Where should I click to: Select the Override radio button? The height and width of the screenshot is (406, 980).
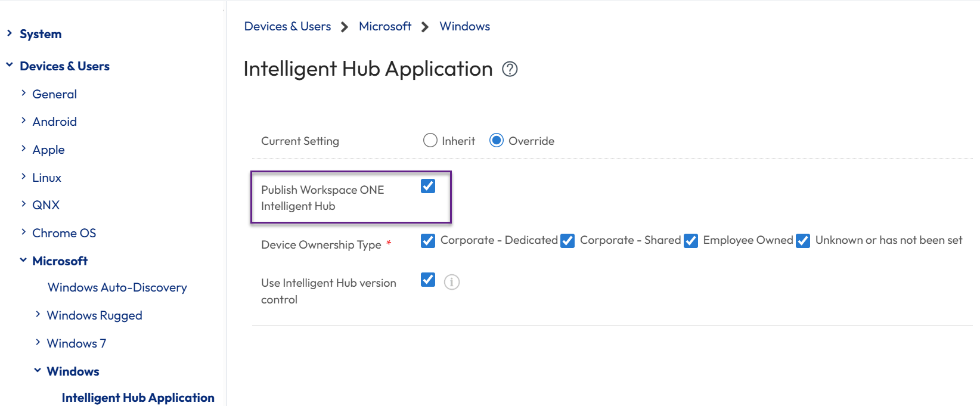[x=496, y=141]
